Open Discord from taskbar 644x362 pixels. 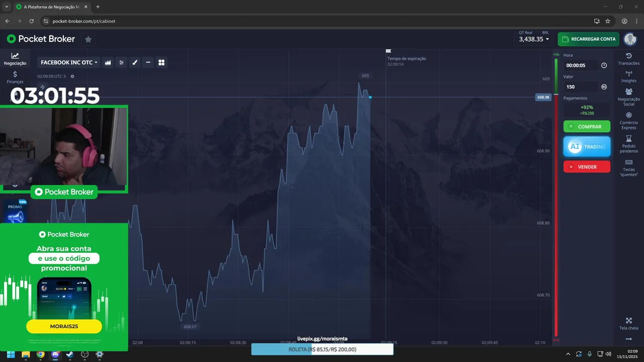(x=55, y=354)
